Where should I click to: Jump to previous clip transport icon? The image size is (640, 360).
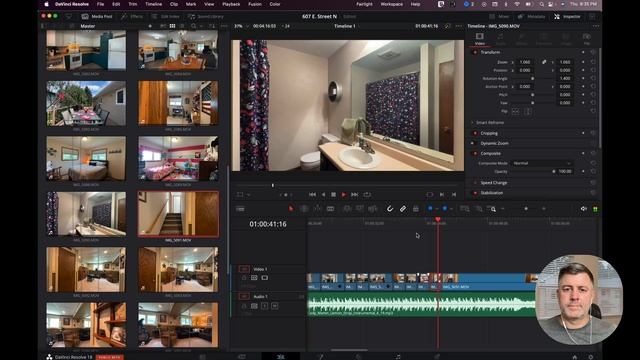[453, 195]
